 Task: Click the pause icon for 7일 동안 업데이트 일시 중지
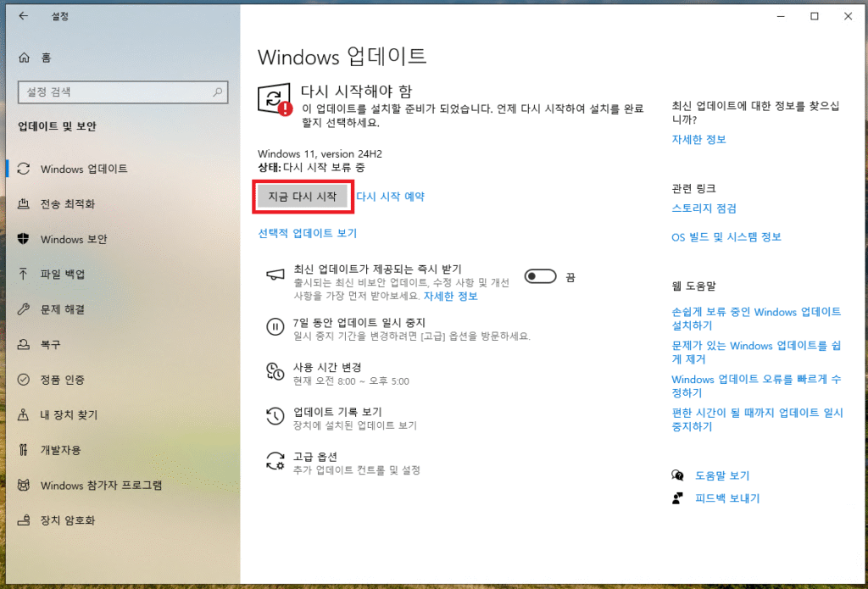(275, 326)
